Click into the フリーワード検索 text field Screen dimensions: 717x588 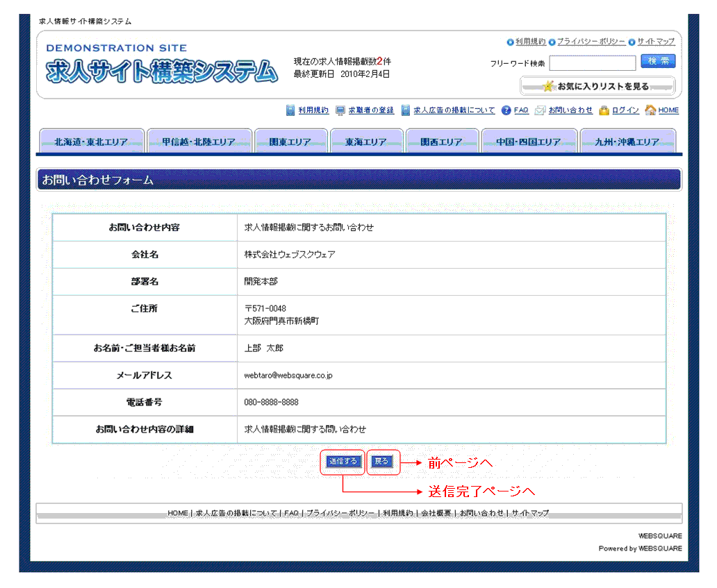click(592, 63)
